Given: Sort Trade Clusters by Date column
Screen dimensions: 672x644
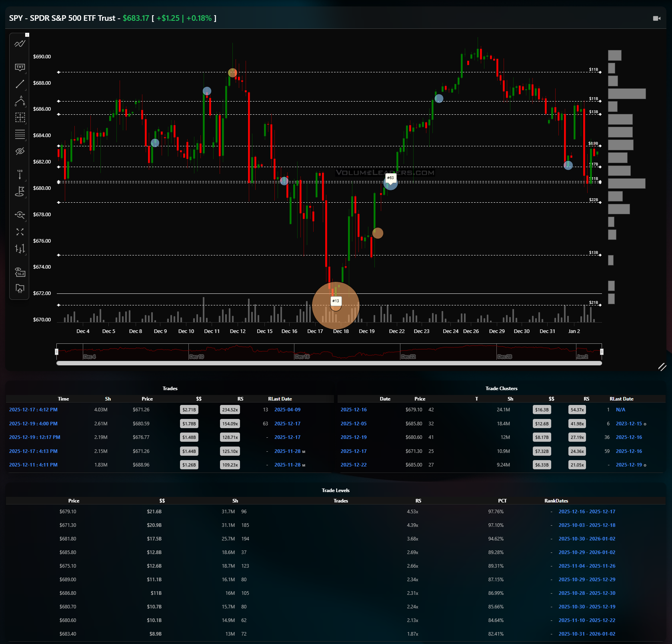Looking at the screenshot, I should (385, 399).
